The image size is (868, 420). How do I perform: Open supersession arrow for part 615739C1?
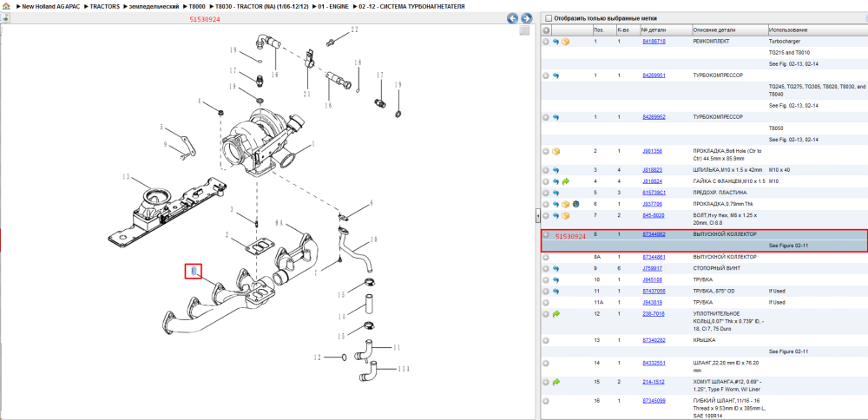[556, 193]
